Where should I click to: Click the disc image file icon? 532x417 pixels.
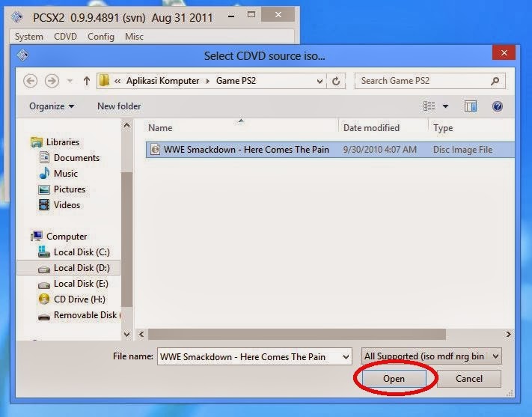pyautogui.click(x=155, y=149)
